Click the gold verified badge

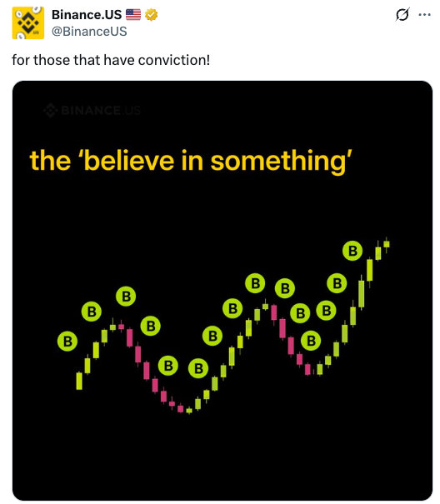coord(151,14)
